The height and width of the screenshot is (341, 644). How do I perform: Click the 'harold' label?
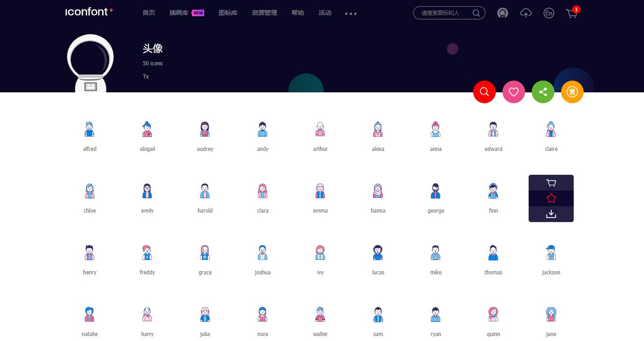[x=205, y=211]
